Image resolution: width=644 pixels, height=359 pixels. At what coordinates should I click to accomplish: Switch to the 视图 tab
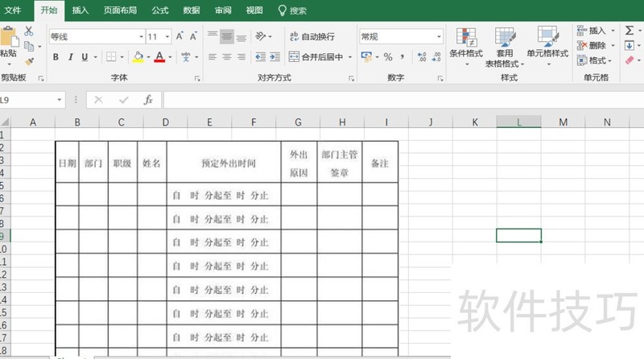(254, 10)
